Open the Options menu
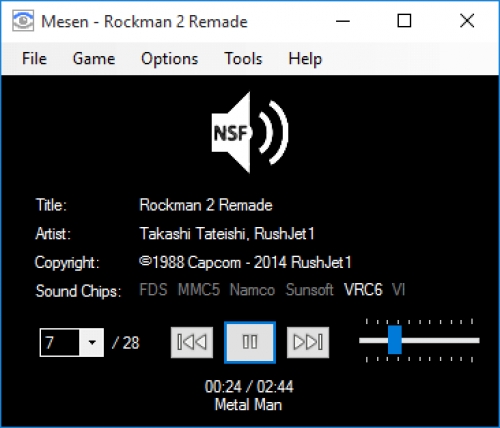This screenshot has width=500, height=428. point(169,59)
